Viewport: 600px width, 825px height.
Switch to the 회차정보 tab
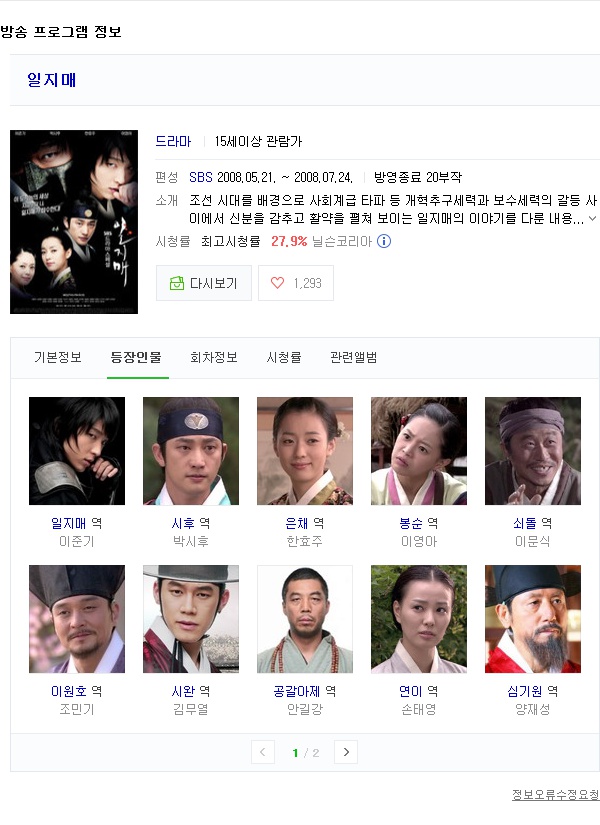(x=214, y=358)
